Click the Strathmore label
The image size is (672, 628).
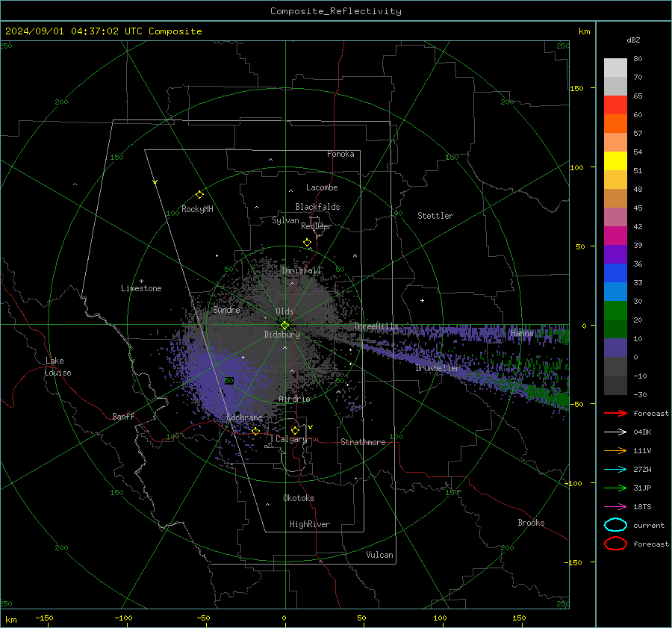(364, 442)
